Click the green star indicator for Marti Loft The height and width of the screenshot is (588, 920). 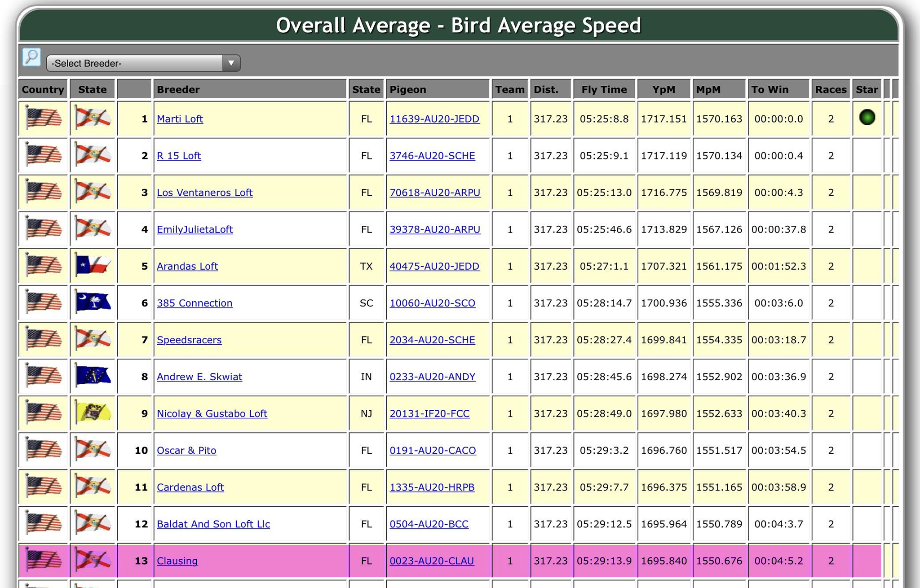click(x=867, y=118)
